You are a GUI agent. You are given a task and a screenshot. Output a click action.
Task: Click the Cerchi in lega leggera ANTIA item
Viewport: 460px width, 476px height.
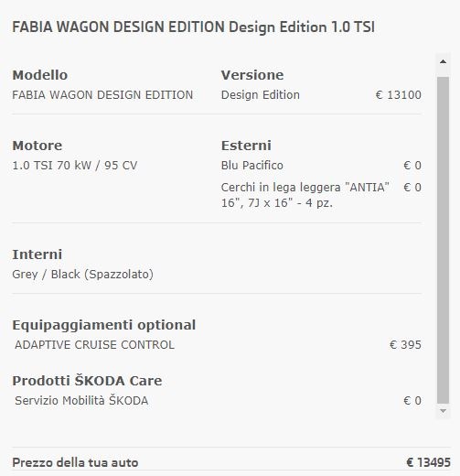coord(305,195)
